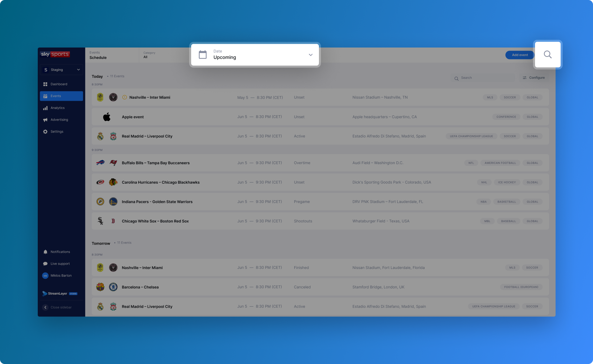
Task: Click the Today section heading
Action: 97,77
